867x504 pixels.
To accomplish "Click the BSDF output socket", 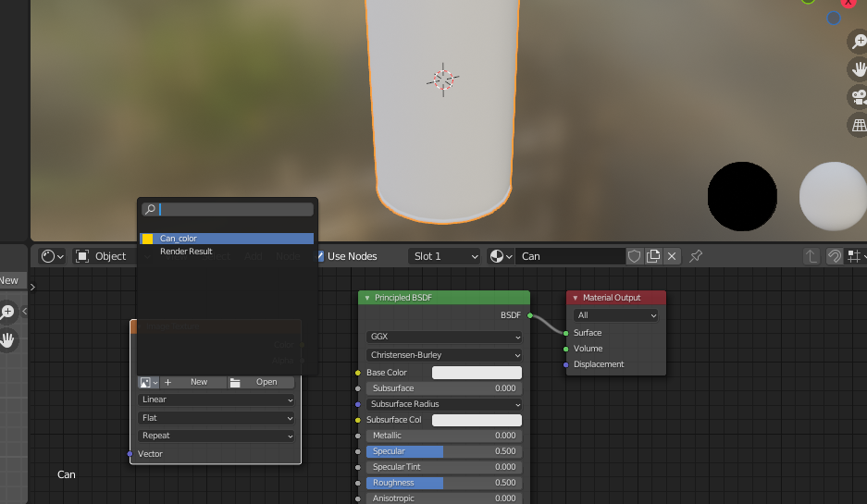I will pyautogui.click(x=529, y=315).
